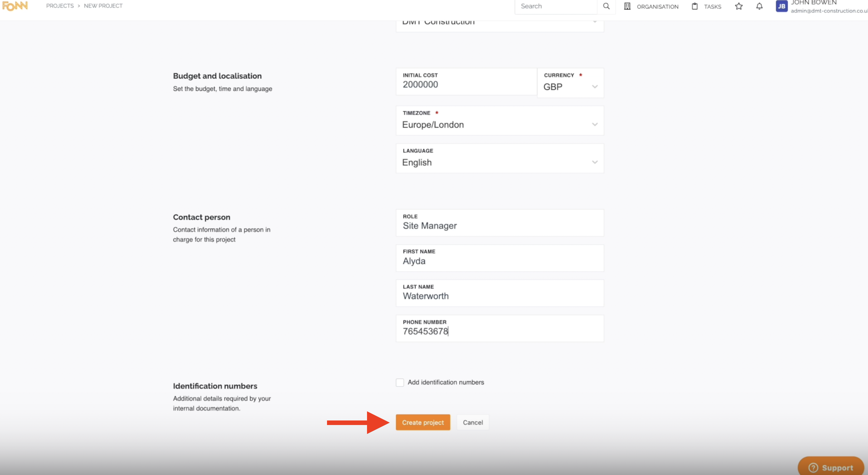Click Budget and localisation heading

[x=217, y=76]
